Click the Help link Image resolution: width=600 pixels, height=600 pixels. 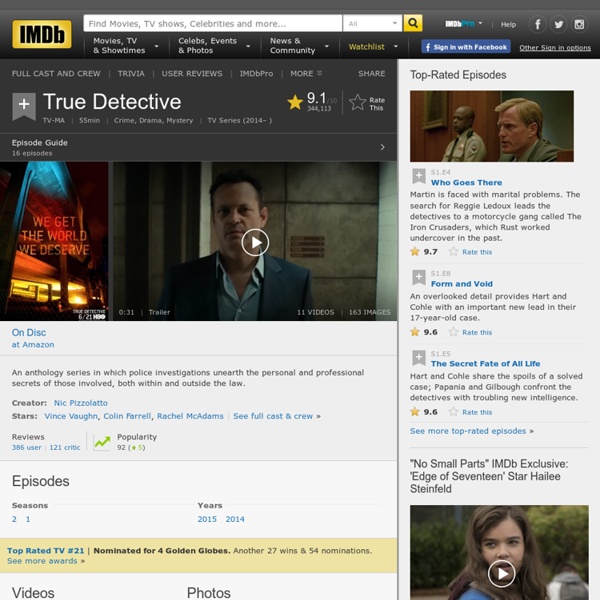508,24
